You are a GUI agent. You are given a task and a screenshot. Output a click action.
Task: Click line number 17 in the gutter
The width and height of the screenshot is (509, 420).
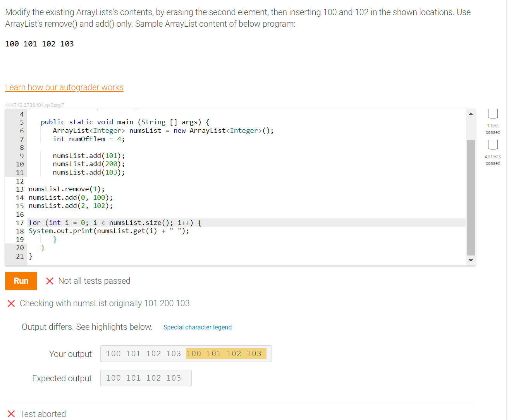click(20, 223)
